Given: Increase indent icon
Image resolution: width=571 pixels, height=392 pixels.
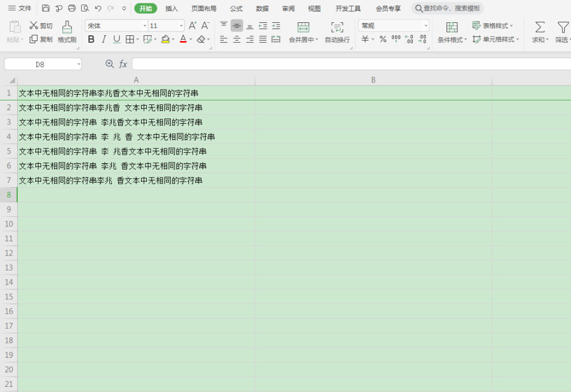Looking at the screenshot, I should point(276,26).
